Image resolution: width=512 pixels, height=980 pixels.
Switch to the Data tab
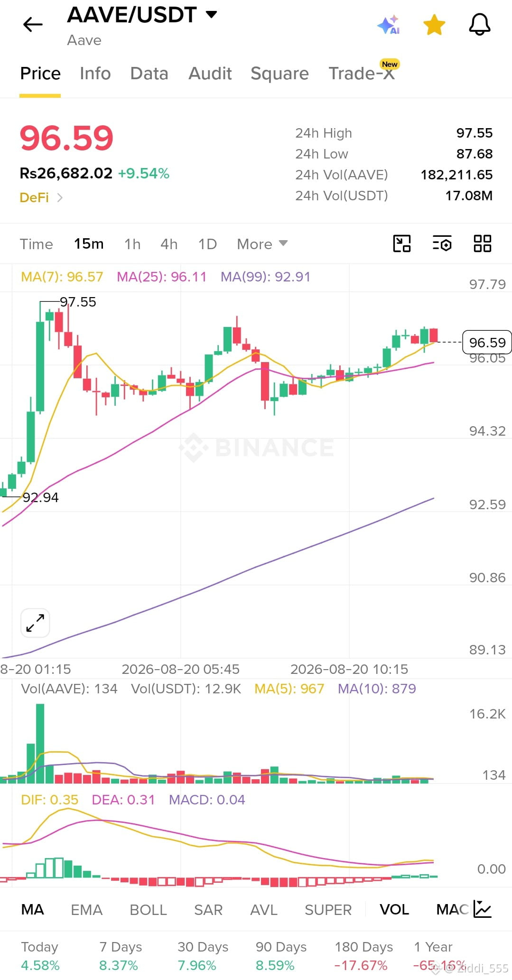click(x=149, y=74)
